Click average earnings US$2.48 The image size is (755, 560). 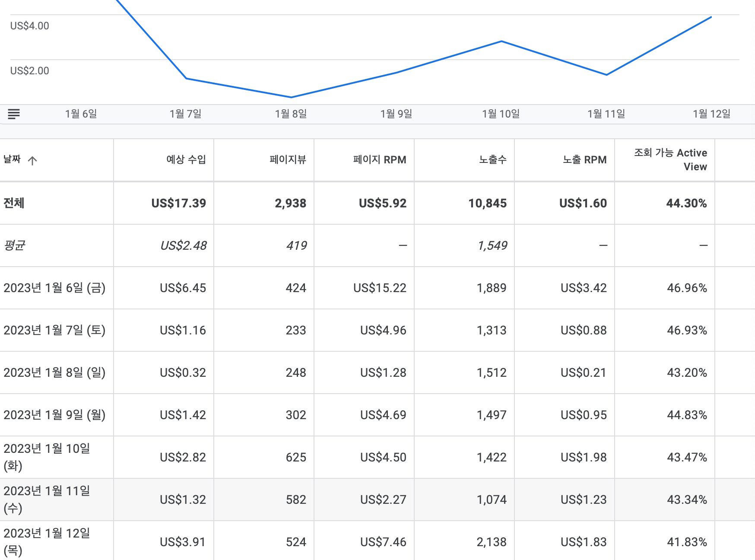pos(183,245)
